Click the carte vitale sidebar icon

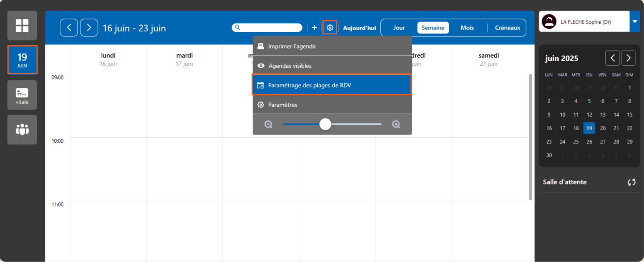coord(22,95)
